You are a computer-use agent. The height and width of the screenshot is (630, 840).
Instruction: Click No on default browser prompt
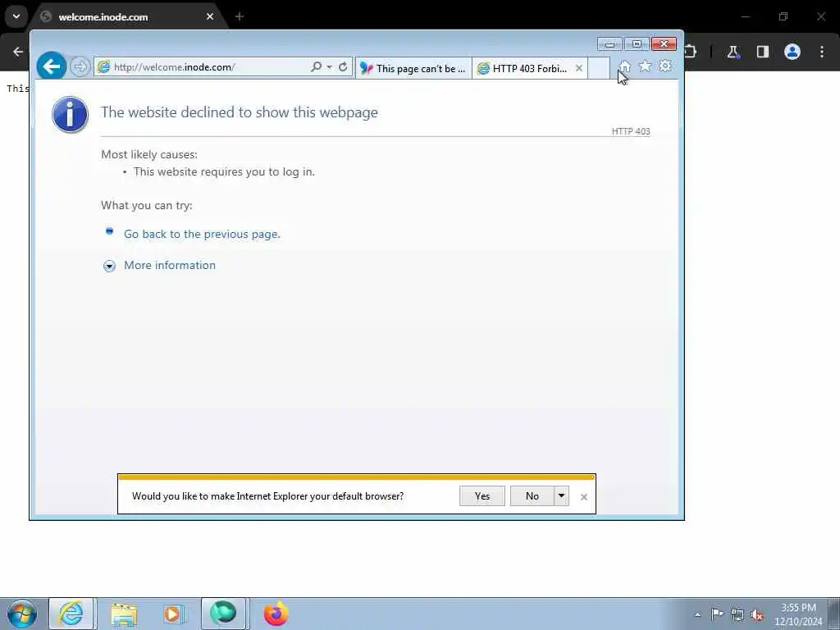click(x=532, y=496)
